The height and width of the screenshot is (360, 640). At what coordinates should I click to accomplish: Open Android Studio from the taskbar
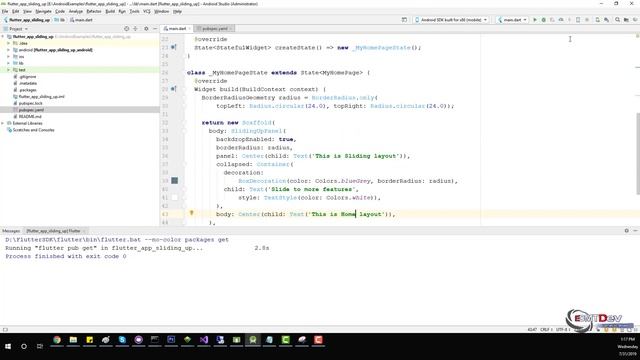[x=253, y=340]
